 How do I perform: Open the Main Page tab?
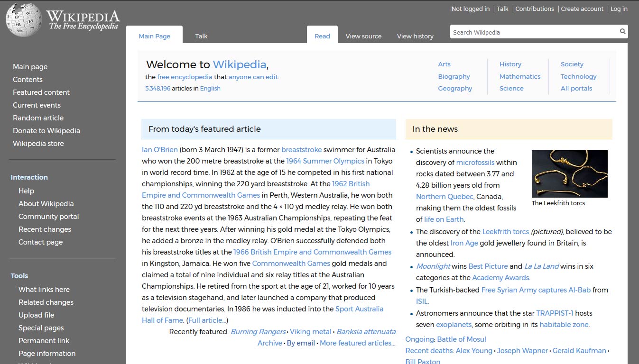coord(154,36)
